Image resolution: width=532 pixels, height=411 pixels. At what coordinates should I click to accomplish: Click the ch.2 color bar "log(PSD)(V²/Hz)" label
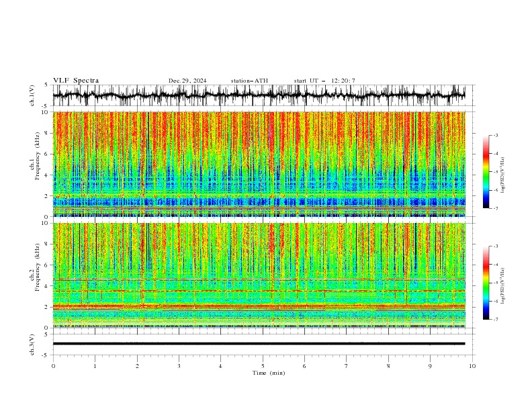click(502, 285)
